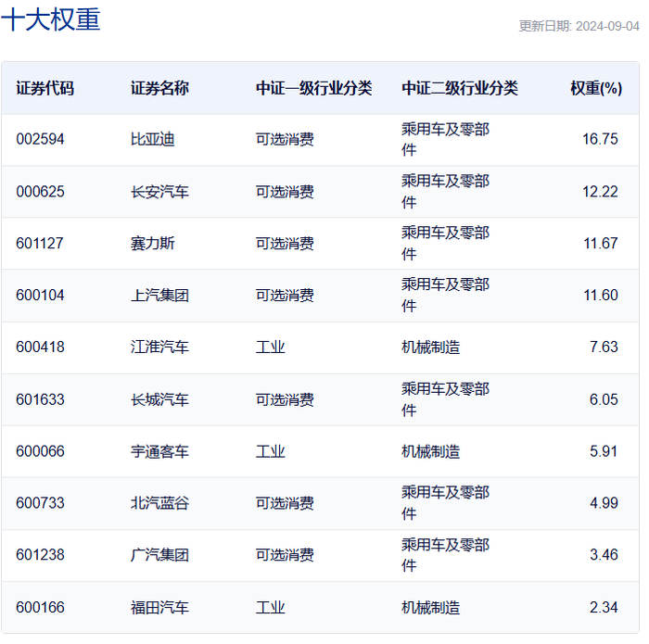Select the 江淮汽车 name cell
Image resolution: width=649 pixels, height=644 pixels.
tap(159, 347)
